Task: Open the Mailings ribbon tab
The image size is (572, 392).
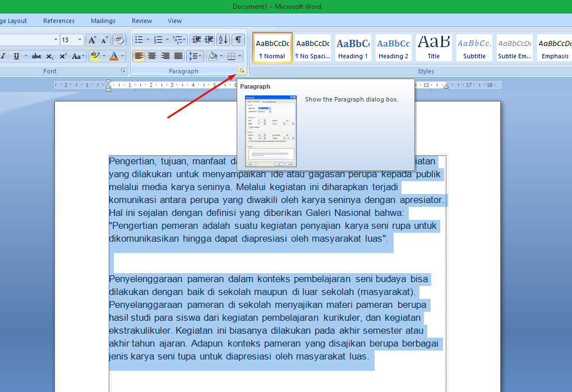Action: click(x=103, y=21)
